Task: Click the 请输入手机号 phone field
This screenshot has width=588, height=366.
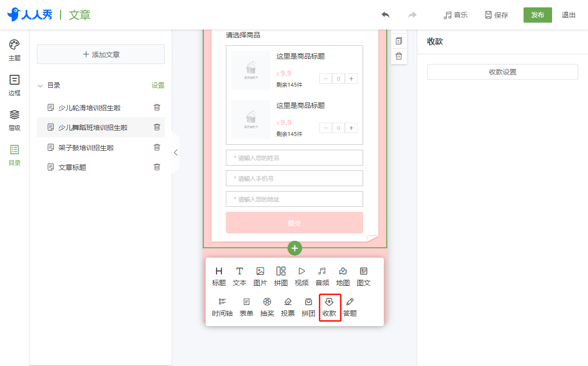Action: tap(294, 179)
